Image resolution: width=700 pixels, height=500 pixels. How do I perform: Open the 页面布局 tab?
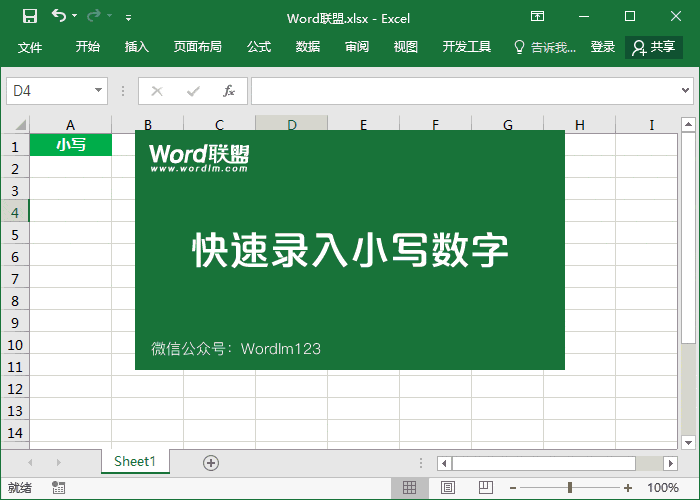click(x=198, y=46)
